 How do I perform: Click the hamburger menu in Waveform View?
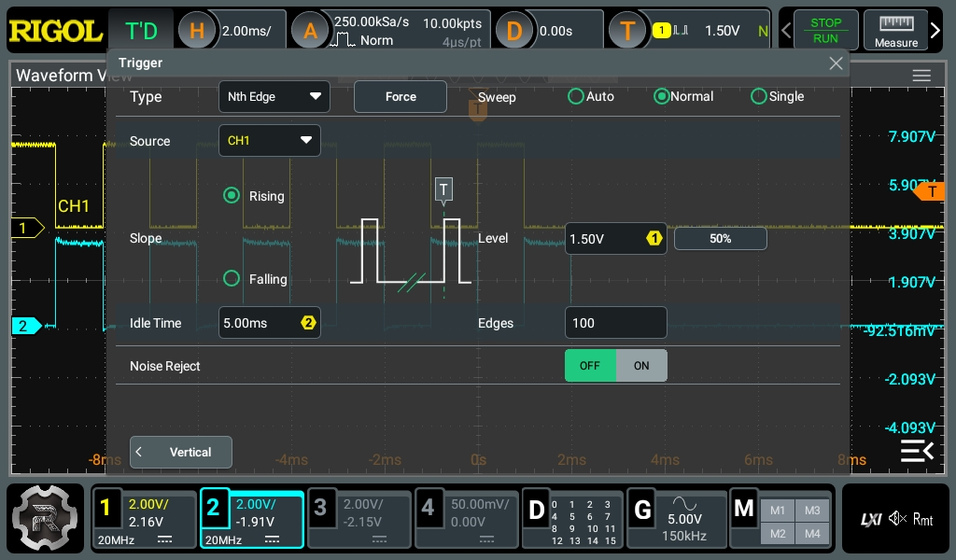921,76
